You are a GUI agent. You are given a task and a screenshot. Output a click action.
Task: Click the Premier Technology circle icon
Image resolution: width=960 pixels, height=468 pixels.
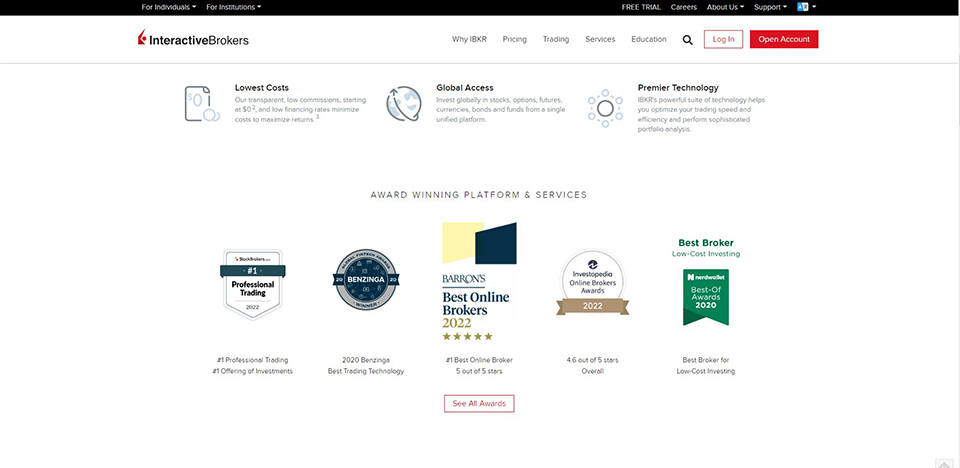[605, 108]
